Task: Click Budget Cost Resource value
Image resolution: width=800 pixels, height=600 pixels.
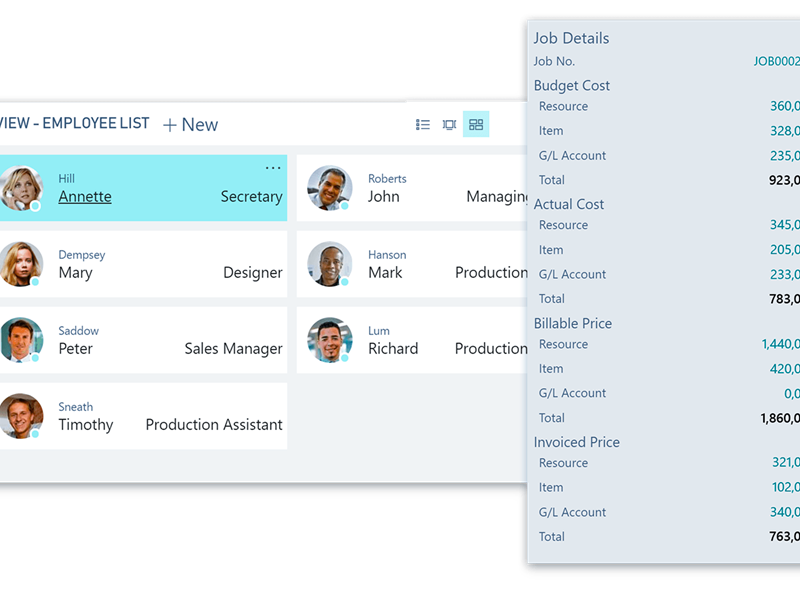Action: [x=784, y=106]
